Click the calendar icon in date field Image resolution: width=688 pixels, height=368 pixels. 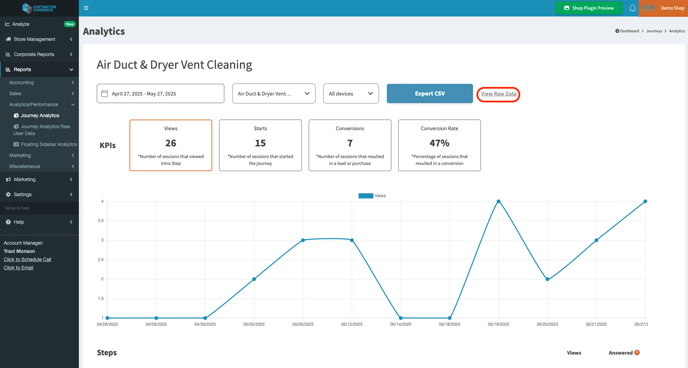[104, 93]
